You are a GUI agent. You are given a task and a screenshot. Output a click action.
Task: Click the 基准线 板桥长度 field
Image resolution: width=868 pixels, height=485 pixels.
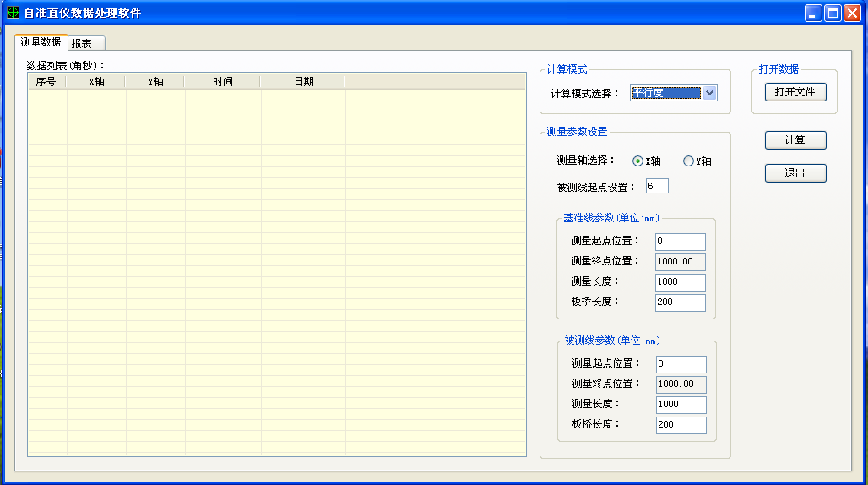click(681, 302)
